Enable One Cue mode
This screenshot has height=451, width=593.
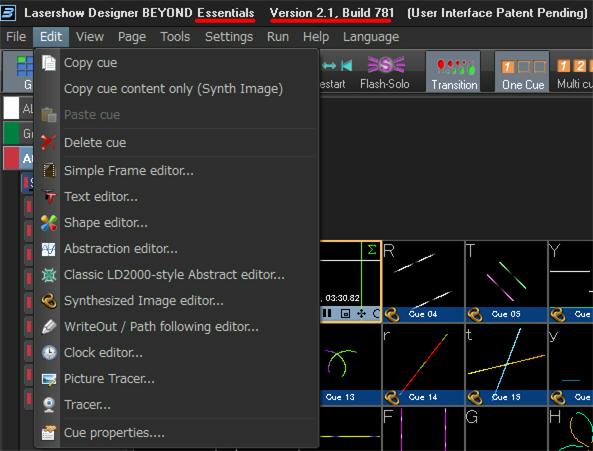coord(523,72)
